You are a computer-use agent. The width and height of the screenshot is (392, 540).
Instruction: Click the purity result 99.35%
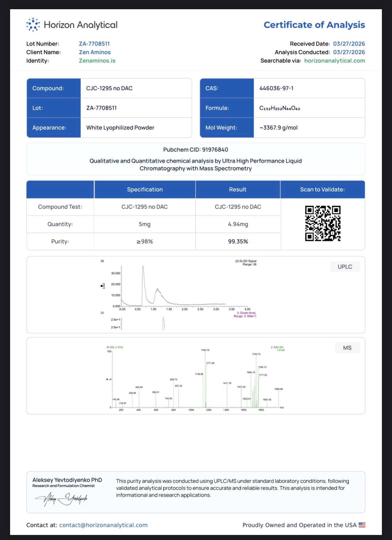[238, 241]
